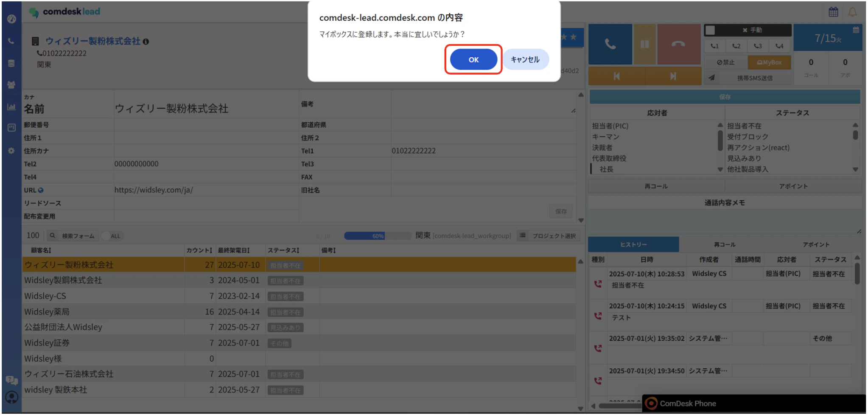Open the notifications bell icon
The width and height of the screenshot is (868, 415).
coord(852,12)
